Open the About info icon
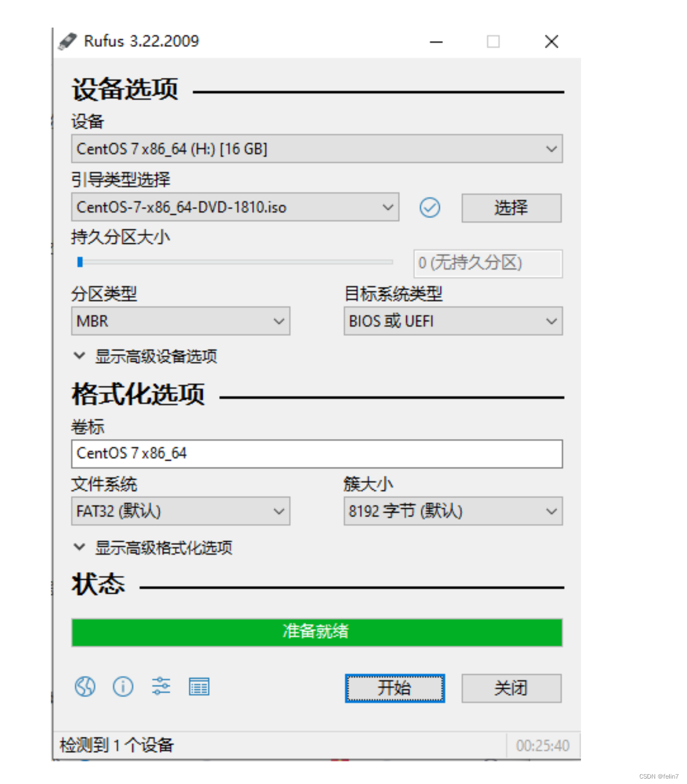The width and height of the screenshot is (687, 784). point(123,687)
